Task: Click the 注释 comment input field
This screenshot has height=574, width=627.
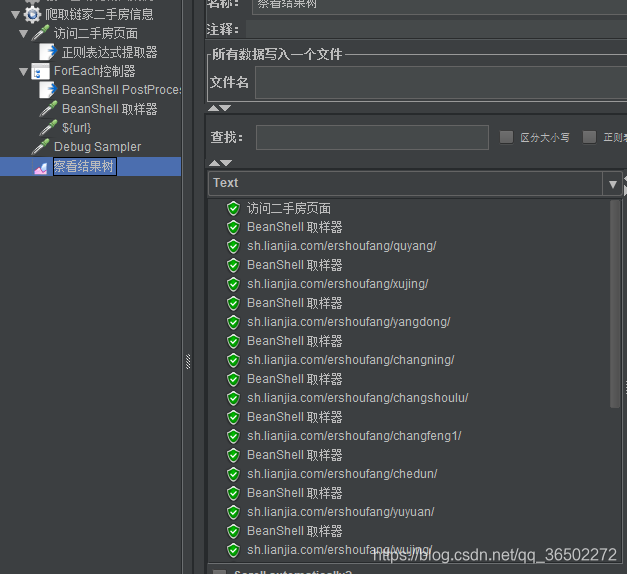Action: 436,29
